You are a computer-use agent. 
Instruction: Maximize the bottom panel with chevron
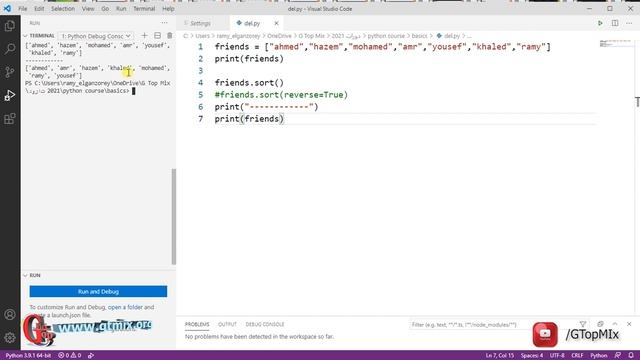pos(615,324)
